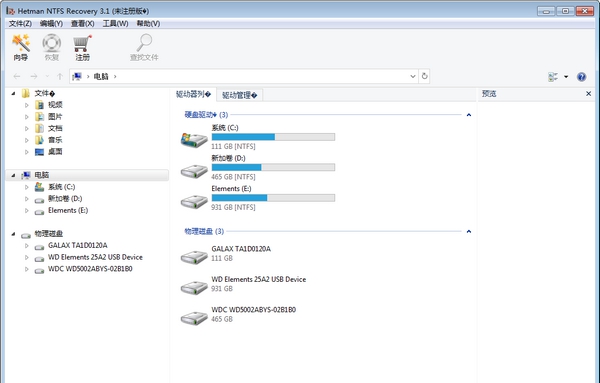This screenshot has height=383, width=600.
Task: Select the 桌面 item in tree
Action: click(x=55, y=152)
